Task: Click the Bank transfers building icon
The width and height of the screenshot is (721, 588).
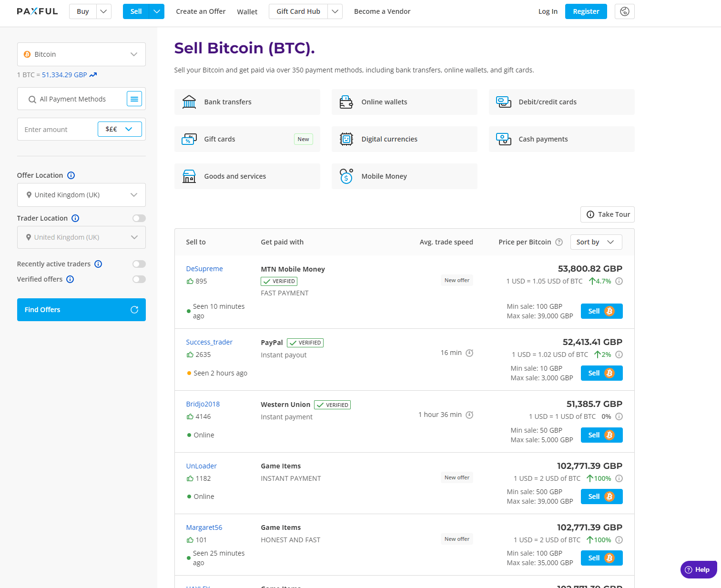Action: pos(189,102)
